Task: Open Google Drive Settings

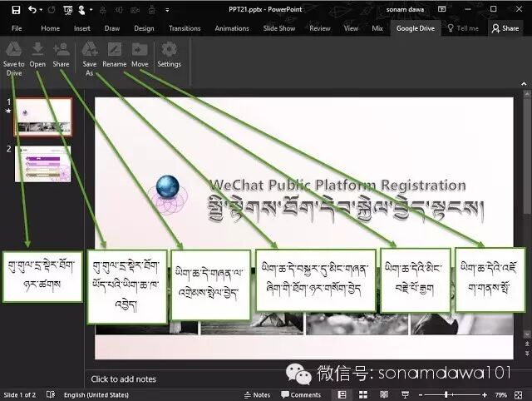Action: (x=169, y=55)
